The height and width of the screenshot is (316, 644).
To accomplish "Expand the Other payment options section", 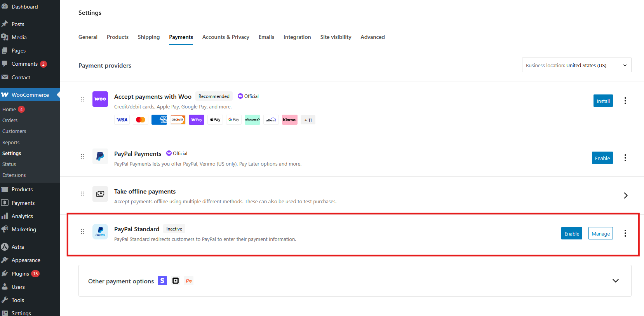I will tap(615, 281).
